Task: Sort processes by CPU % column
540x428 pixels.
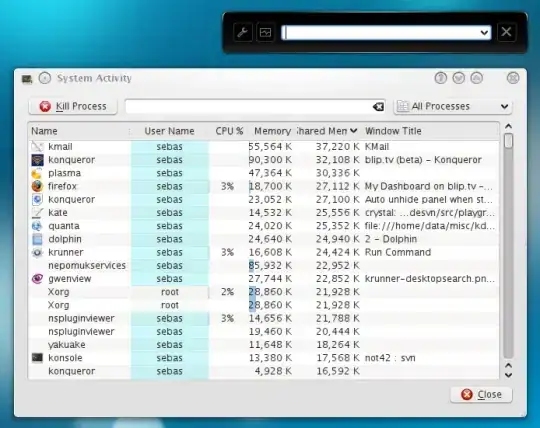Action: pyautogui.click(x=229, y=131)
